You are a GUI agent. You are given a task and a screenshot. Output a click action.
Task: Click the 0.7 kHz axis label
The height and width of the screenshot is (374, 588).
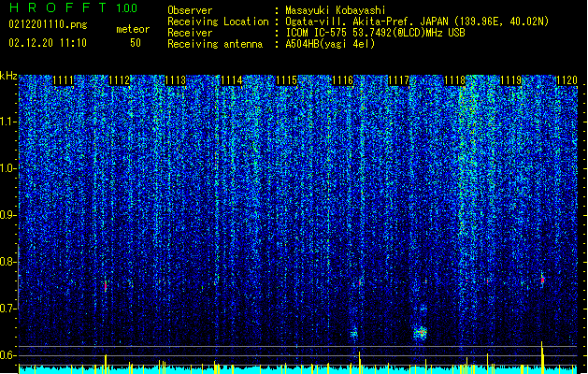(x=8, y=309)
